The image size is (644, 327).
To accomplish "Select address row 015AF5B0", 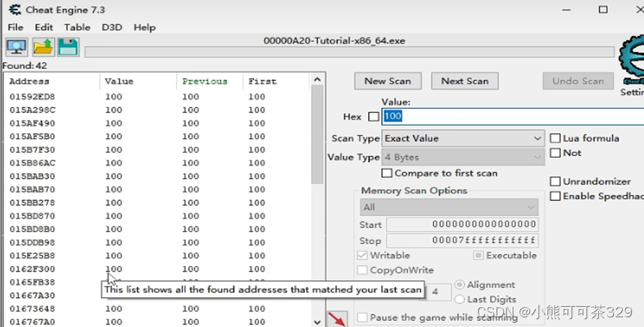I will 157,136.
